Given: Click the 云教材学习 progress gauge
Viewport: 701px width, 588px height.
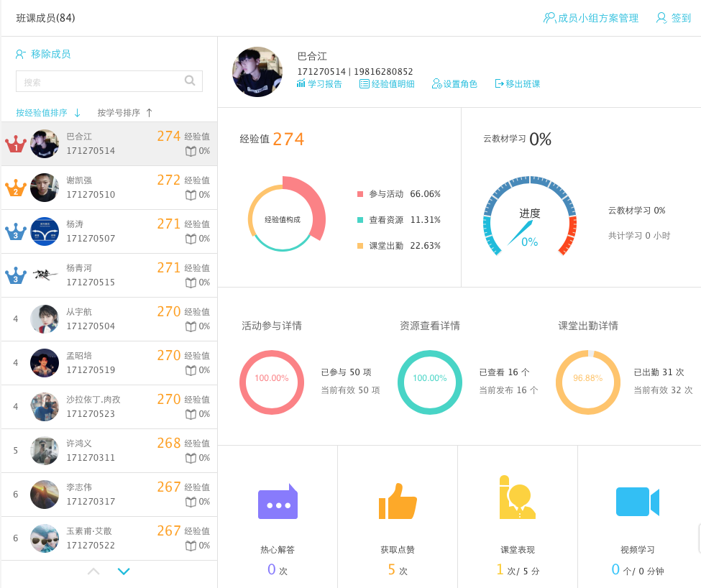Looking at the screenshot, I should [529, 216].
